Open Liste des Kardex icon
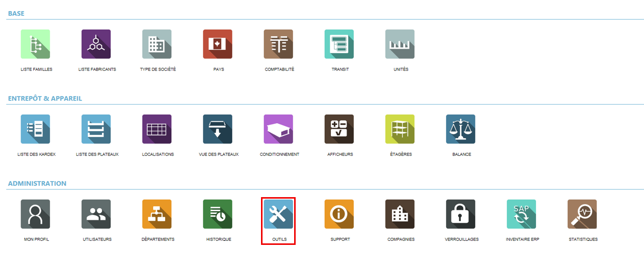644x264 pixels. coord(36,129)
